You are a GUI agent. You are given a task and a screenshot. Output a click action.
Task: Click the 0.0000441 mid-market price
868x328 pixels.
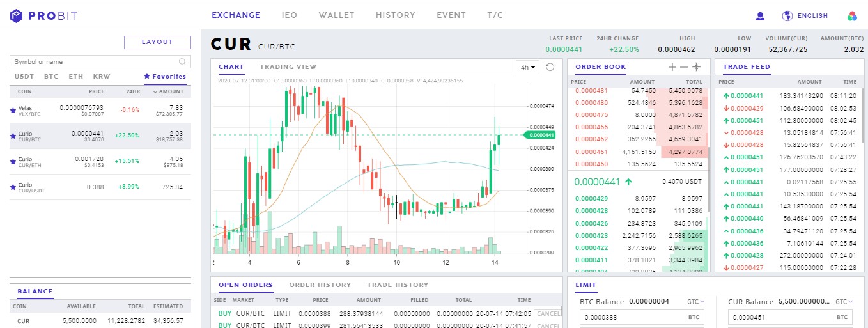(597, 182)
